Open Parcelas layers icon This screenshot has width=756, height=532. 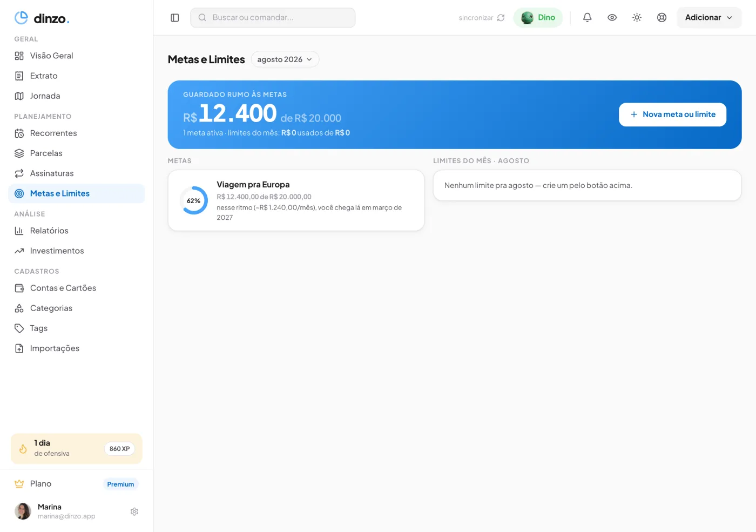[x=19, y=153]
